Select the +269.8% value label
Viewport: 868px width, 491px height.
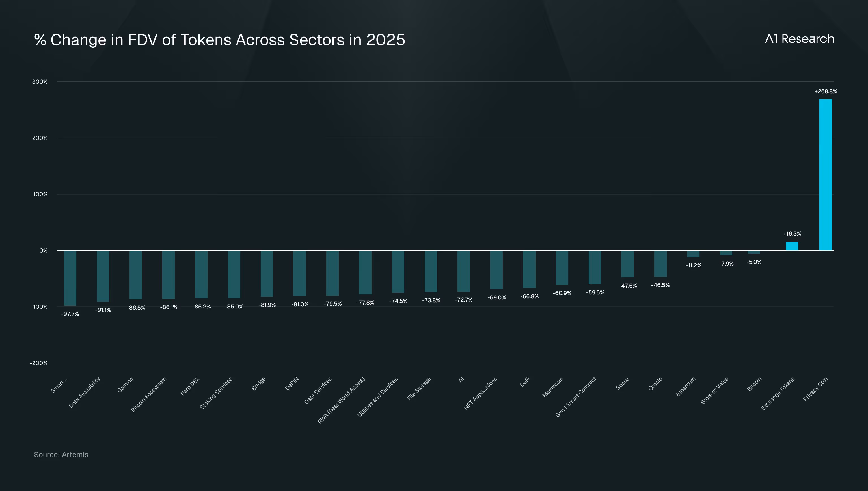pos(826,91)
